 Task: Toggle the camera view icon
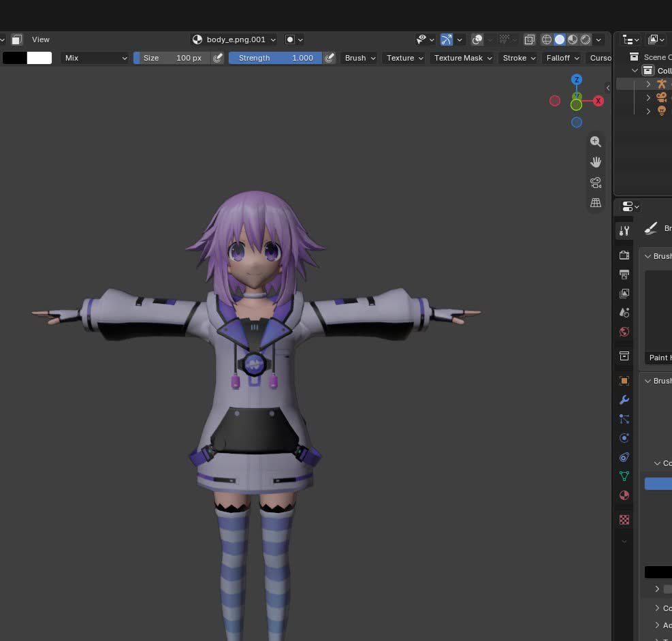click(595, 183)
